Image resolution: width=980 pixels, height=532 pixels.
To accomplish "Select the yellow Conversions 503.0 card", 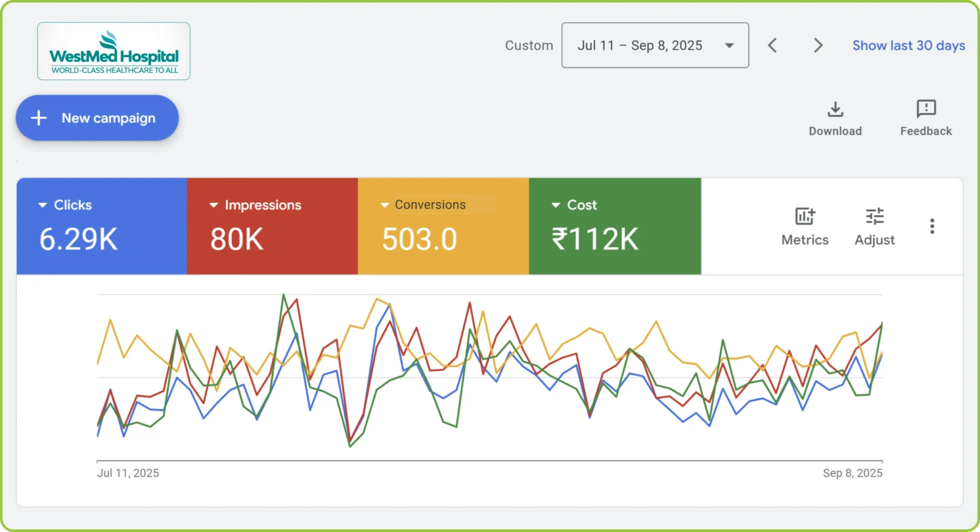I will pyautogui.click(x=444, y=226).
